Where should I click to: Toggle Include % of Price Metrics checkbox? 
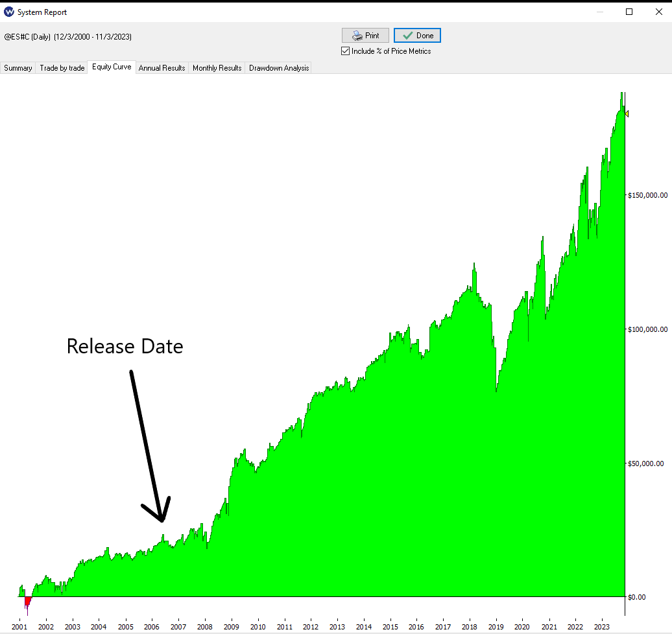coord(346,51)
